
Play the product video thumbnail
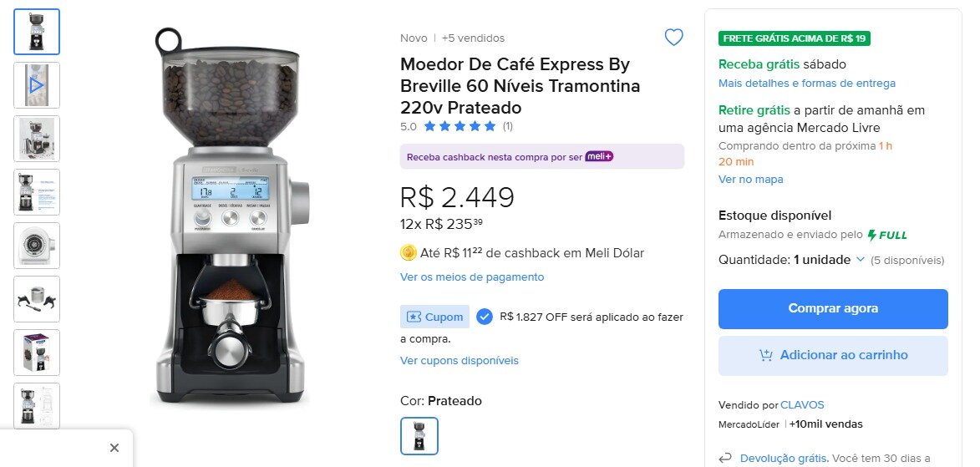[x=37, y=85]
